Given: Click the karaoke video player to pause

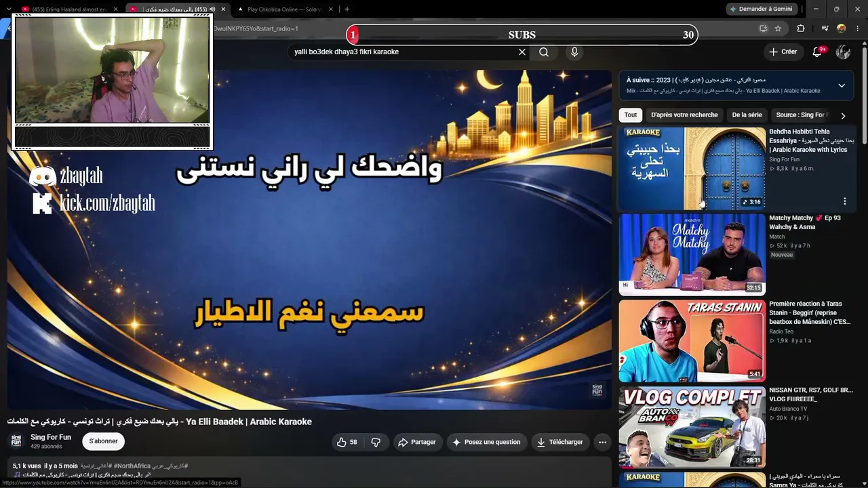Looking at the screenshot, I should tap(309, 239).
